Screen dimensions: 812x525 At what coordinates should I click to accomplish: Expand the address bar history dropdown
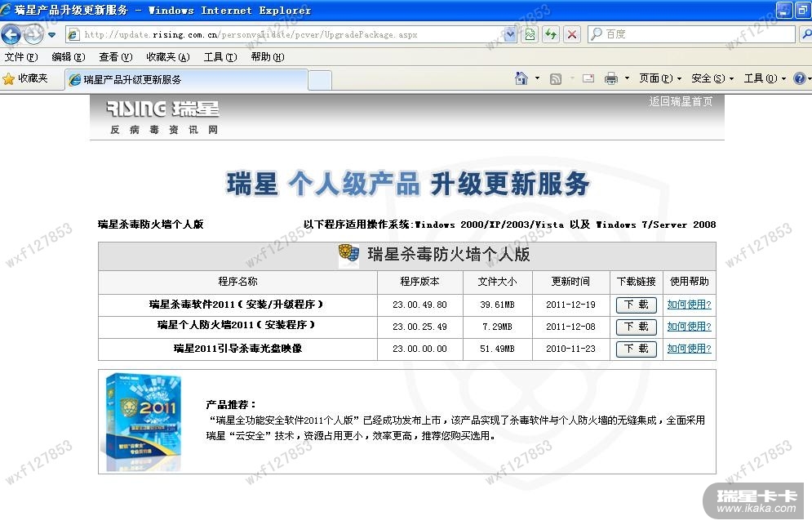pos(510,35)
